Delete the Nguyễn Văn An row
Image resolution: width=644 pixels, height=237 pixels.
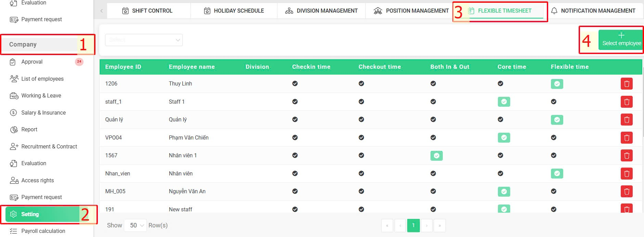tap(627, 192)
